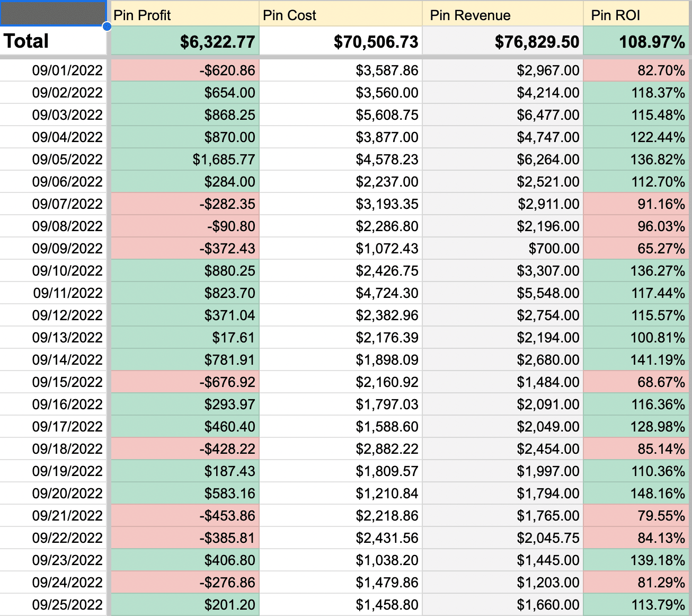The image size is (692, 616).
Task: Click the Pin Cost cell showing $5,608.75
Action: click(x=341, y=115)
